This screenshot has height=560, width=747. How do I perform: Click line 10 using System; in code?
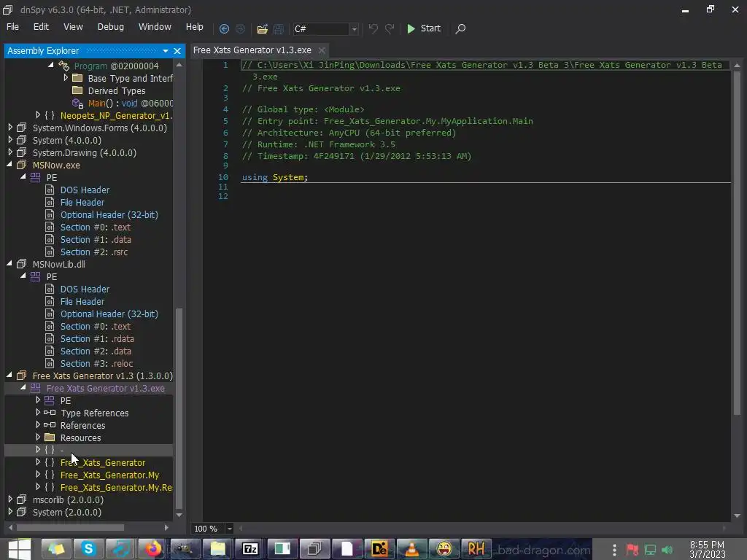[275, 177]
